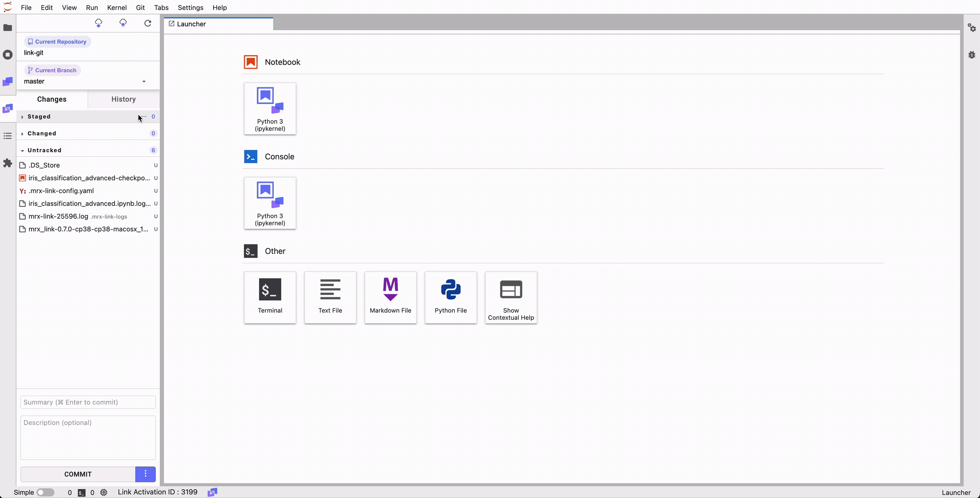Open the Tabs menu

[x=161, y=8]
